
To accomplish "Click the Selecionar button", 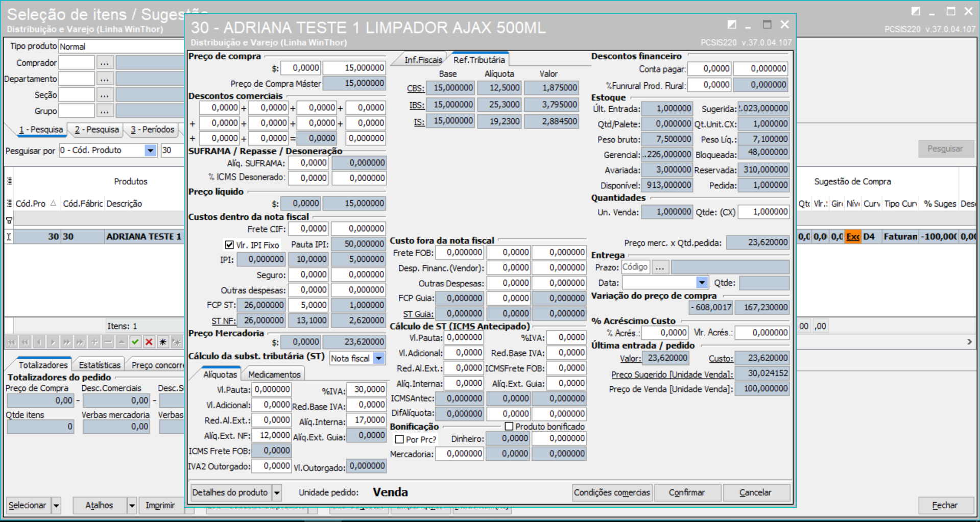I will click(28, 505).
